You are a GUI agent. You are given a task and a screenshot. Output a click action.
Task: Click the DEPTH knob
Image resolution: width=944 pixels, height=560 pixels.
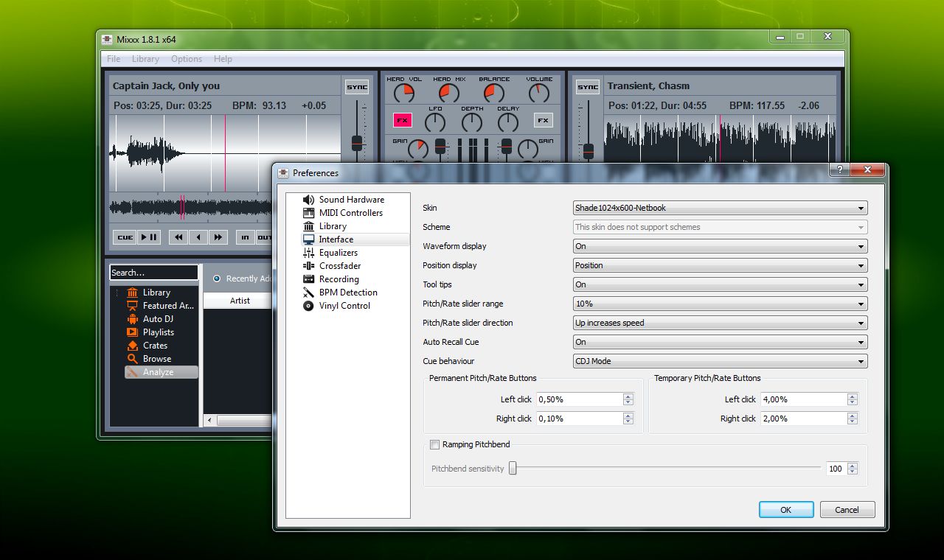tap(472, 122)
